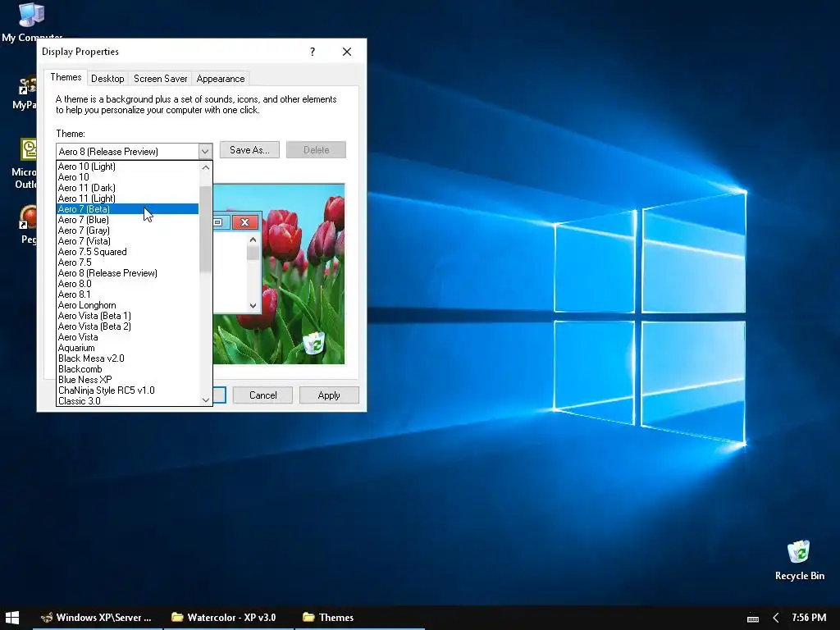Click the Save As... button
This screenshot has height=630, width=840.
[249, 150]
